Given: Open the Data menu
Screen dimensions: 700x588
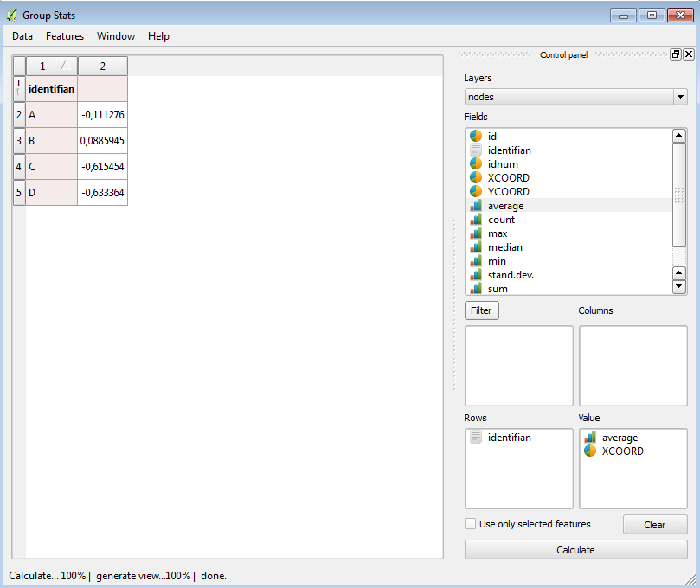Looking at the screenshot, I should point(22,36).
